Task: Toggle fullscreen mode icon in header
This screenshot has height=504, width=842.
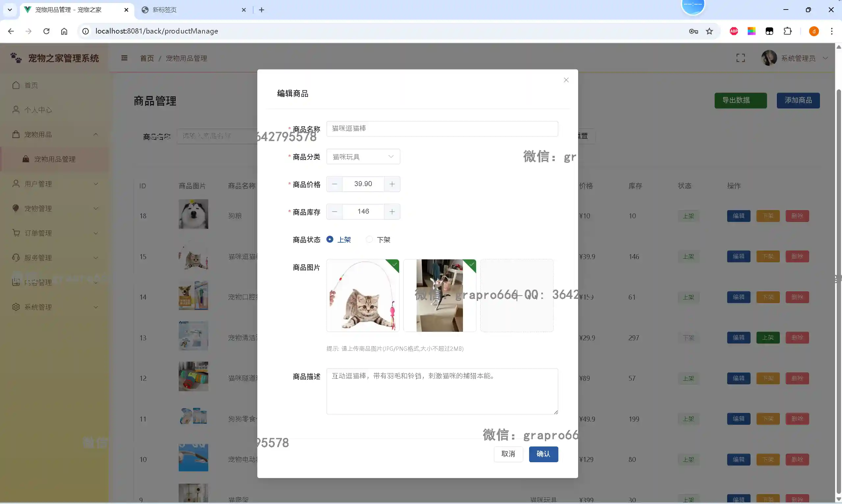Action: [x=740, y=58]
